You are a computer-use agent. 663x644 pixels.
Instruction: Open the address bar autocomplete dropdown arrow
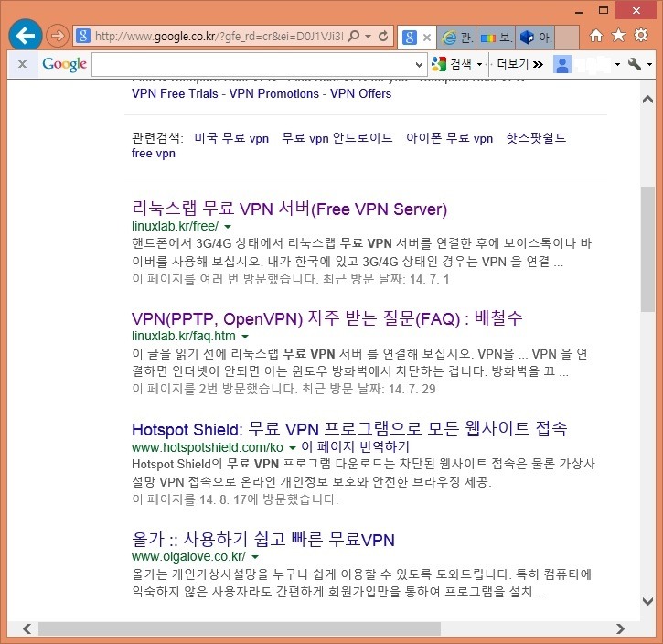(x=368, y=37)
